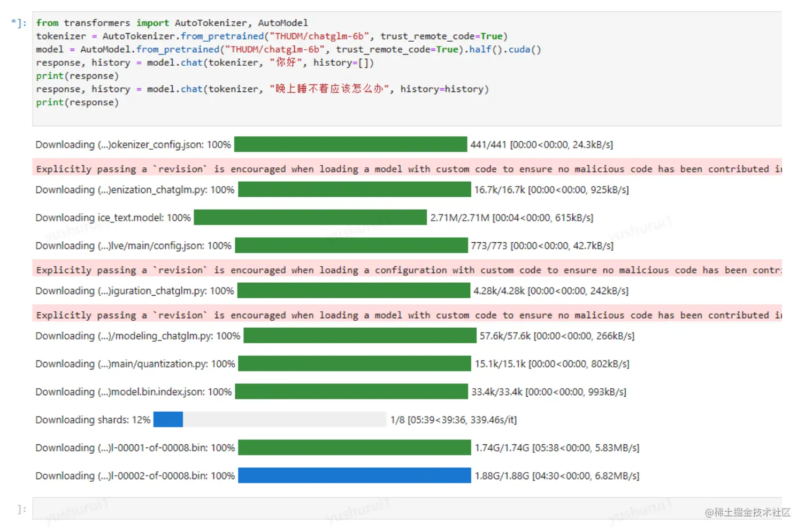Click the quantization.py download progress bar
This screenshot has height=532, width=805.
point(355,364)
